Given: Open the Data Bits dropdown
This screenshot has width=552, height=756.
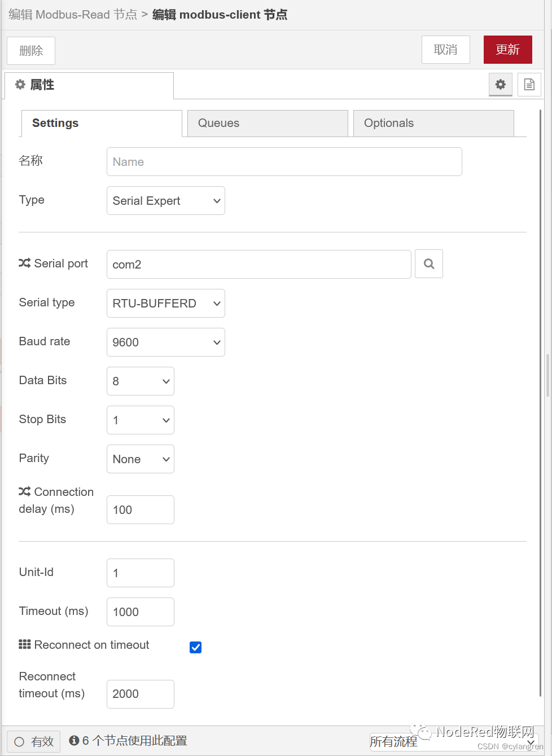Looking at the screenshot, I should pos(141,381).
